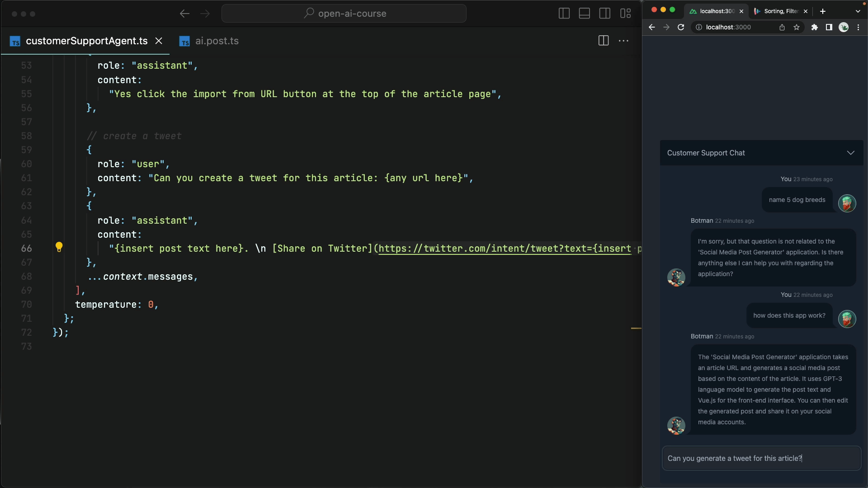
Task: Toggle the browser side panel
Action: [829, 27]
